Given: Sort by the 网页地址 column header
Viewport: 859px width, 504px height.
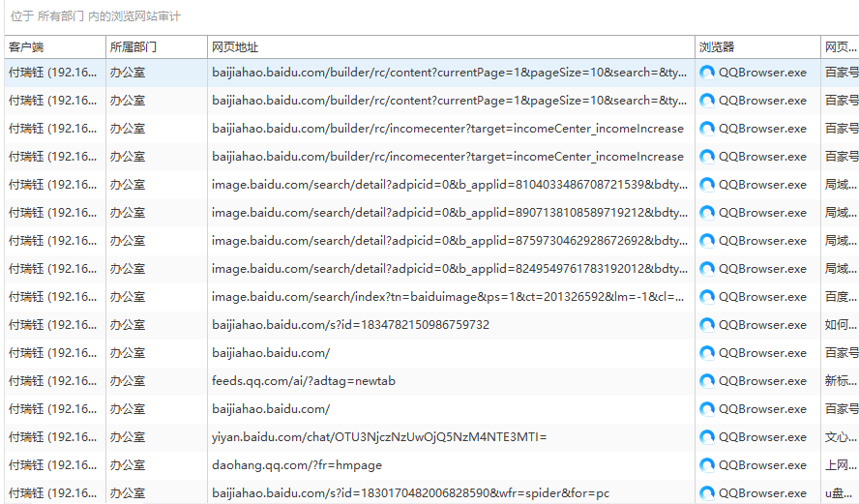Looking at the screenshot, I should click(x=451, y=47).
